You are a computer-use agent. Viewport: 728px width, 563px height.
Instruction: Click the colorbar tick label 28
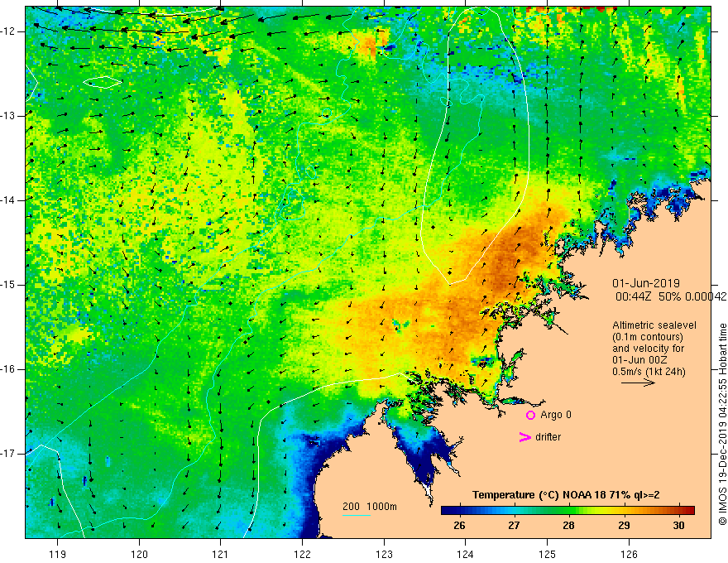coord(568,526)
